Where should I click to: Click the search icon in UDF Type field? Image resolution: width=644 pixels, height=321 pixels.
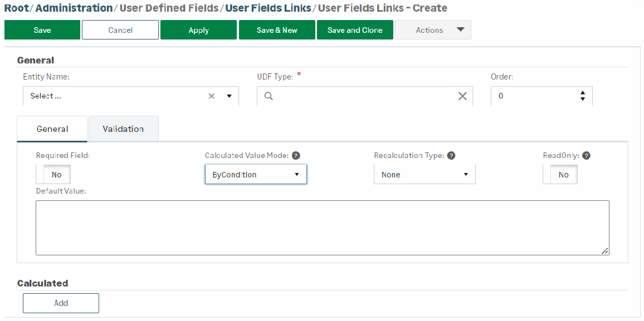[268, 96]
